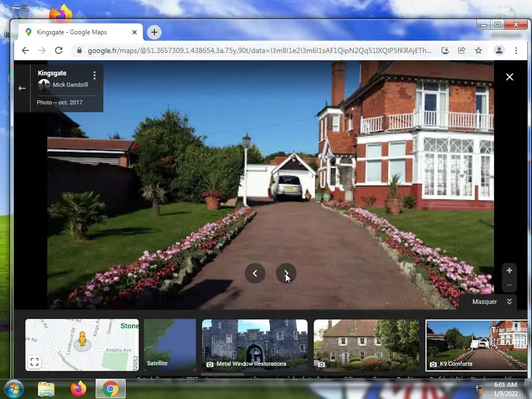Launch Firefox from the taskbar

[78, 389]
